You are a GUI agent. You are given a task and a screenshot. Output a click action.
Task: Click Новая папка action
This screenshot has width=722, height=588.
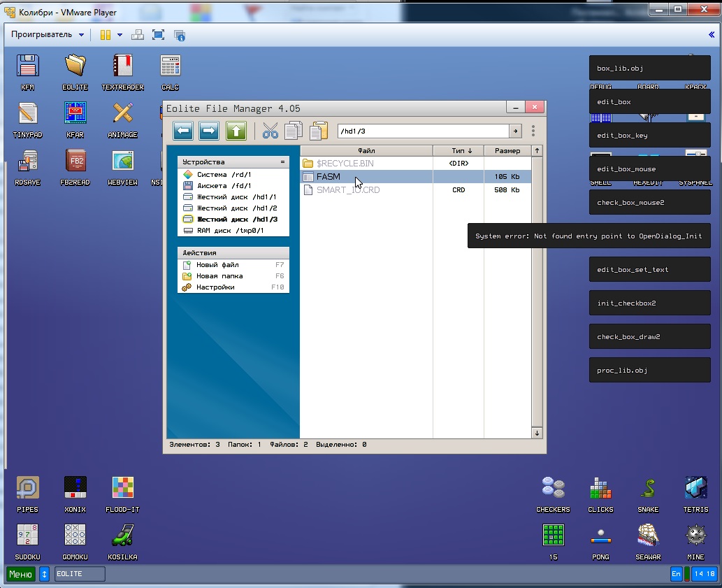pyautogui.click(x=219, y=276)
